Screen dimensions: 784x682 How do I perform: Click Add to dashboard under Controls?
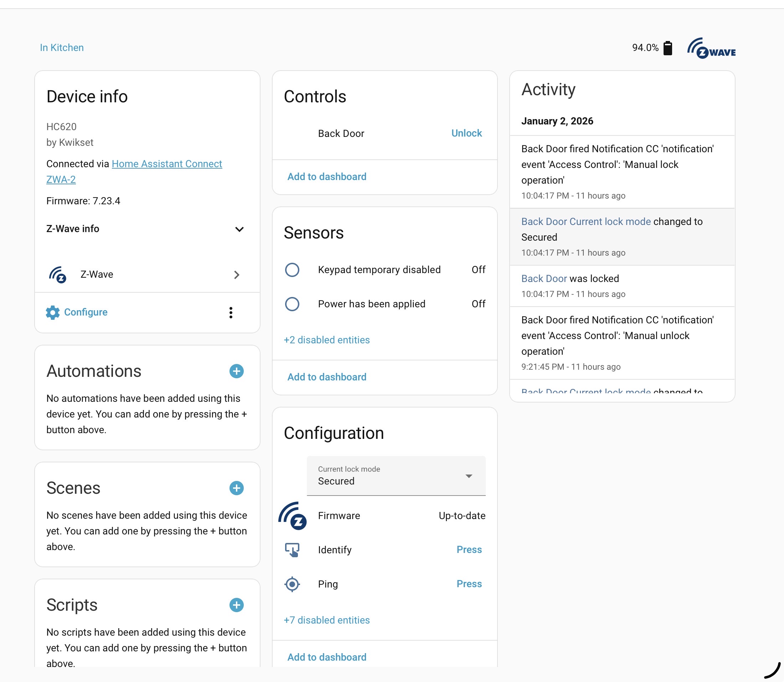click(326, 176)
